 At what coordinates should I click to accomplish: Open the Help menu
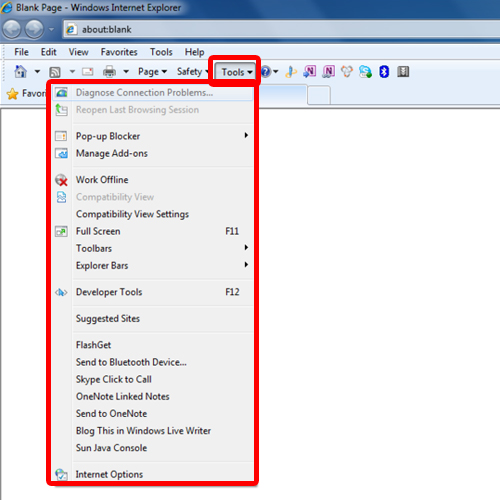(195, 52)
